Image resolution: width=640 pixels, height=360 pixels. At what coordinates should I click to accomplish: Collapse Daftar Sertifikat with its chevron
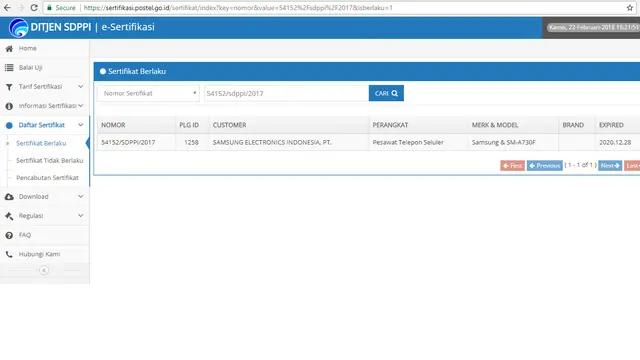(80, 125)
